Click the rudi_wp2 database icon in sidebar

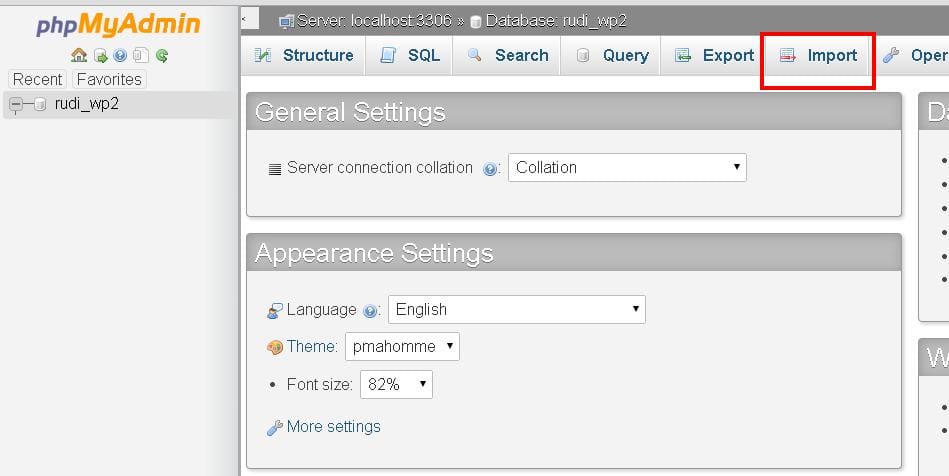[40, 105]
